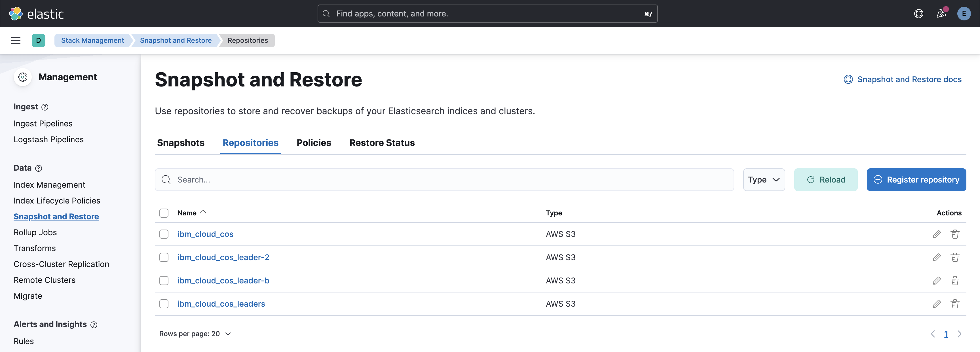Open the Ingest help question mark icon
The width and height of the screenshot is (980, 352).
pyautogui.click(x=45, y=107)
